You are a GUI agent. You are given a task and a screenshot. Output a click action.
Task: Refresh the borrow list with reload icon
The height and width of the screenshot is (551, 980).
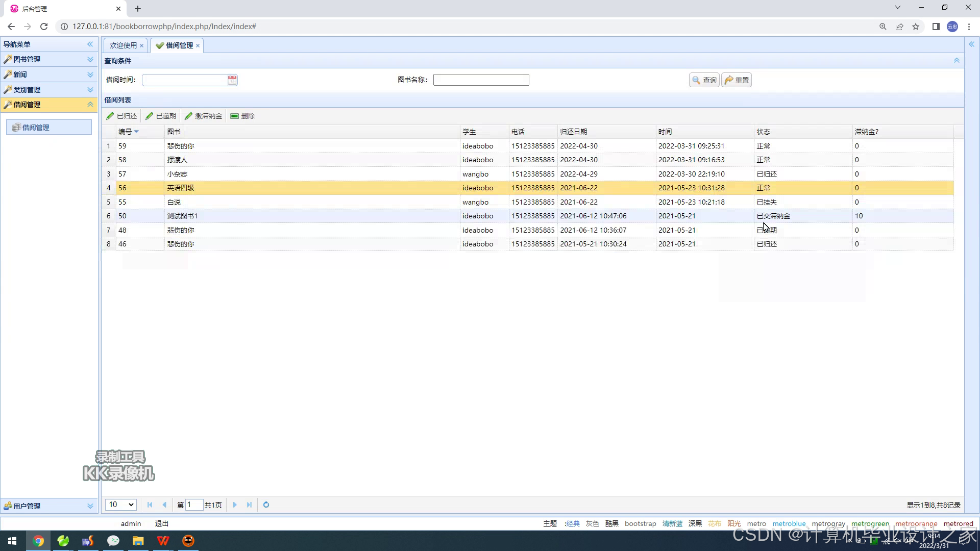click(x=266, y=505)
